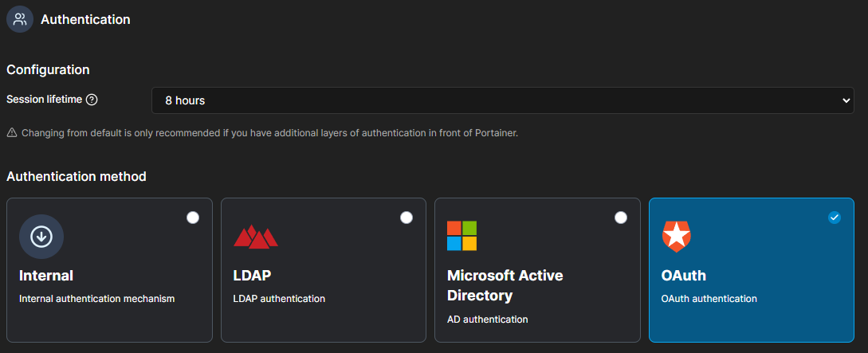Click the Authentication page title
The width and height of the screenshot is (868, 353).
(x=85, y=19)
